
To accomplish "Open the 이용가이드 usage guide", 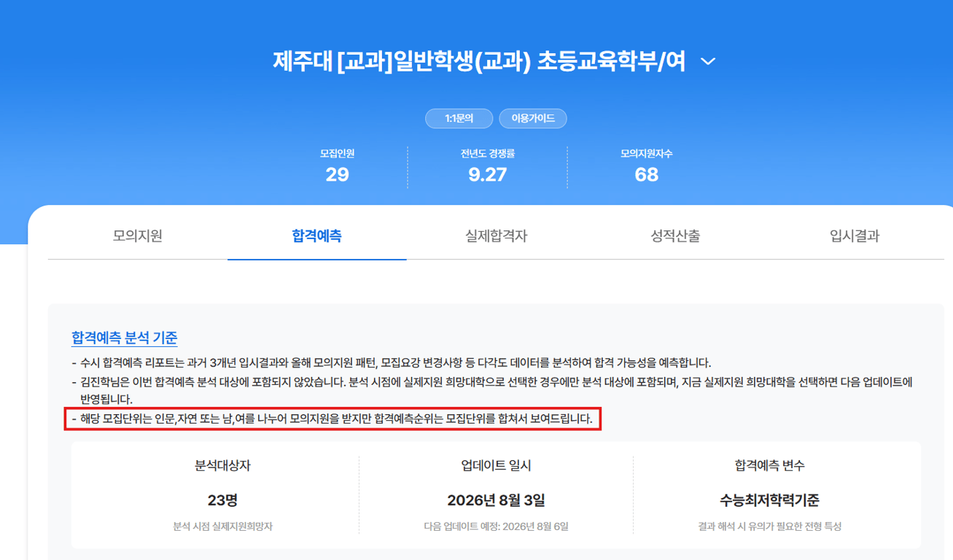I will (533, 118).
